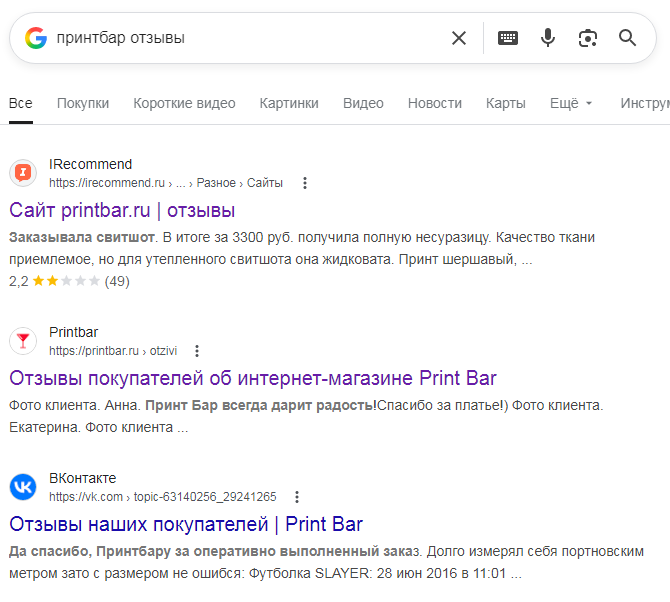670x602 pixels.
Task: Open more options for ВКонтакте result
Action: click(x=297, y=497)
